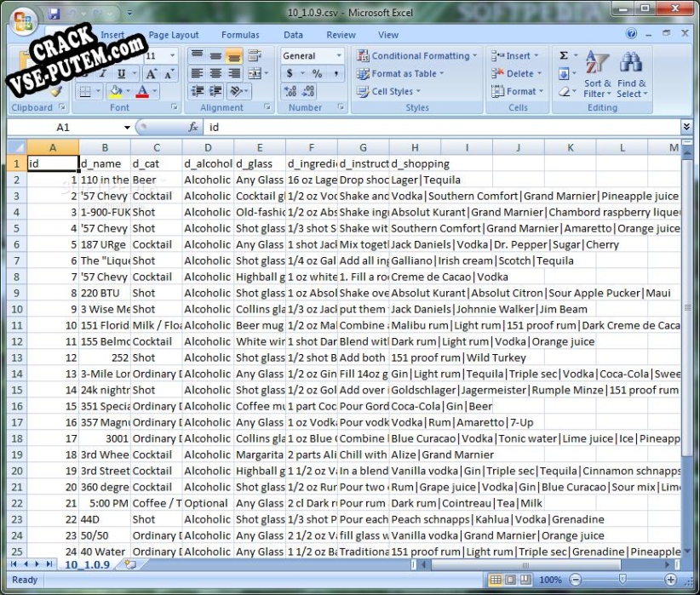The image size is (700, 595).
Task: Toggle bottom vertical alignment button
Action: pyautogui.click(x=233, y=56)
